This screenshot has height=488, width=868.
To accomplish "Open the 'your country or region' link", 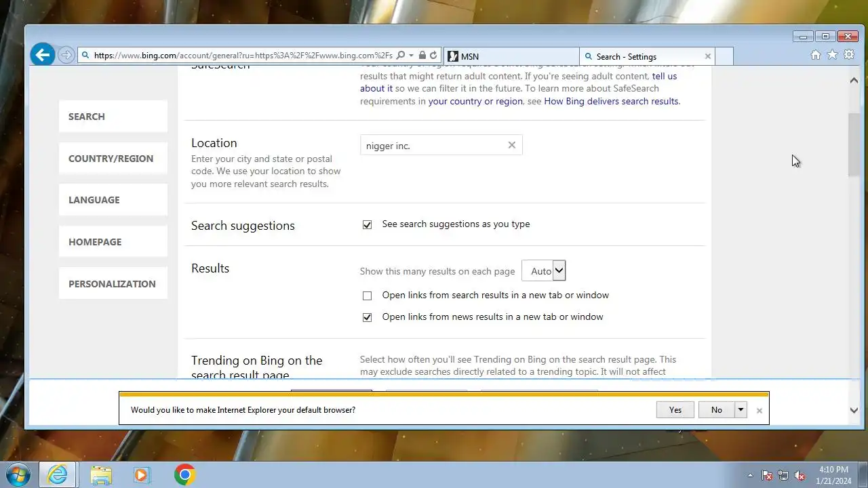I will [x=475, y=102].
